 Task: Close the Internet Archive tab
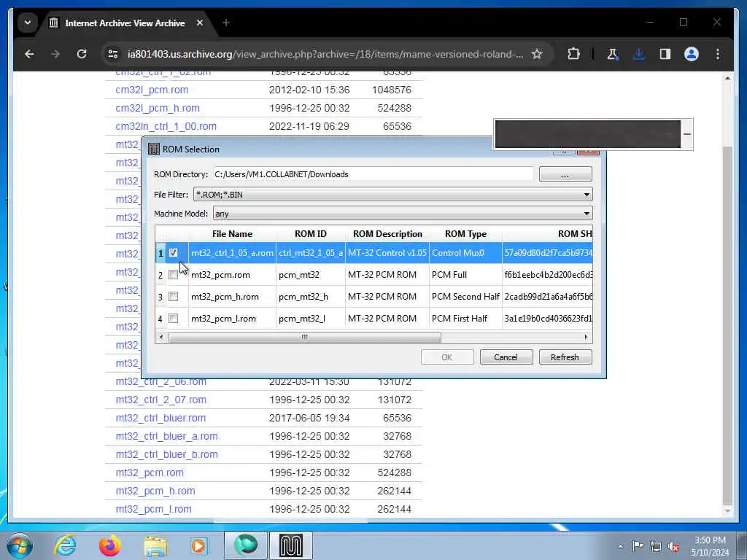click(200, 23)
